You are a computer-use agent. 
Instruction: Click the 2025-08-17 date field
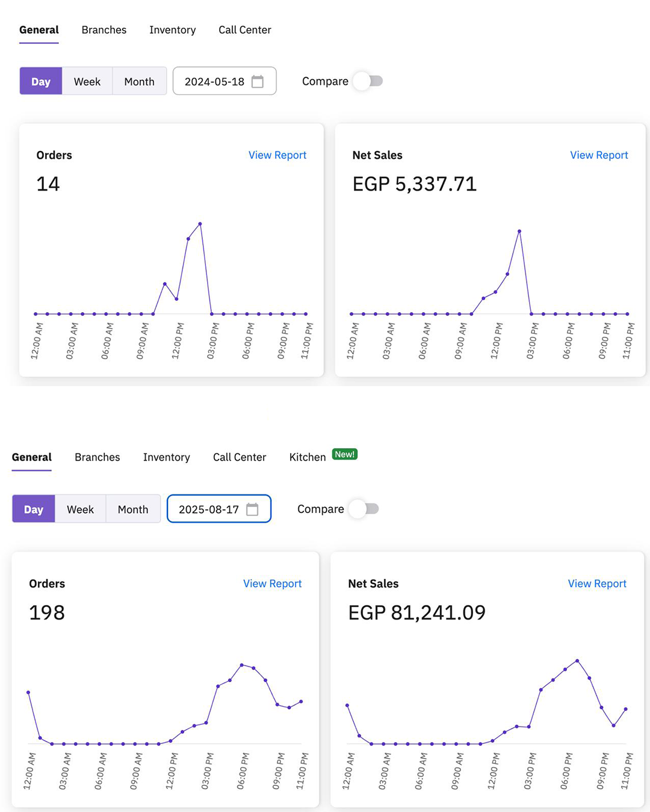click(219, 509)
